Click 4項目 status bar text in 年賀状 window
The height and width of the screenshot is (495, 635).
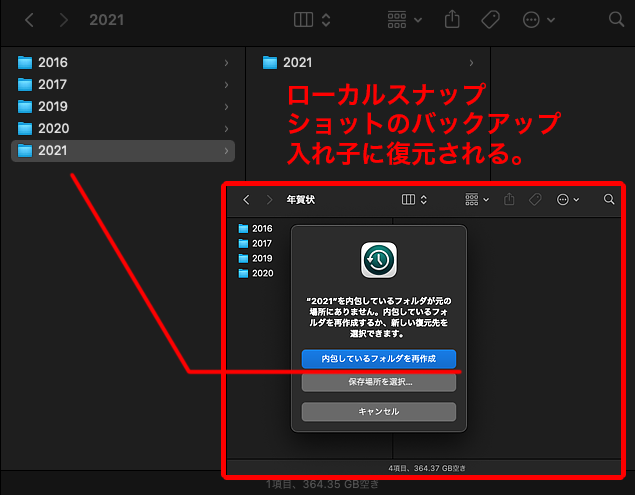pyautogui.click(x=427, y=468)
